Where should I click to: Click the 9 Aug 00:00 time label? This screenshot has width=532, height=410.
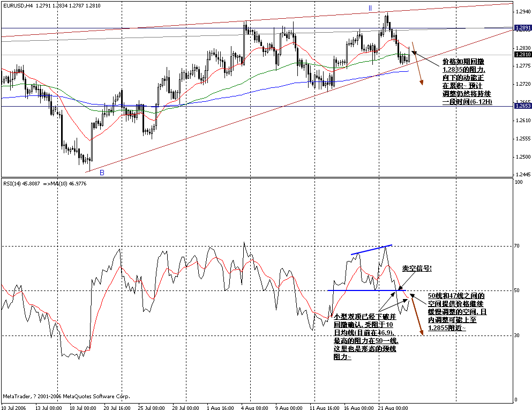coord(289,408)
